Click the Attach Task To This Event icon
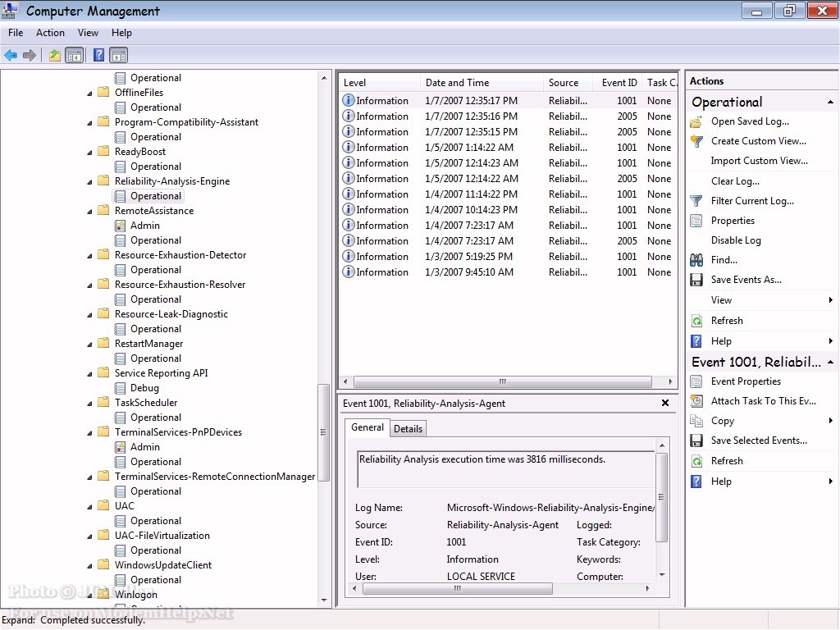The image size is (840, 630). (x=696, y=401)
